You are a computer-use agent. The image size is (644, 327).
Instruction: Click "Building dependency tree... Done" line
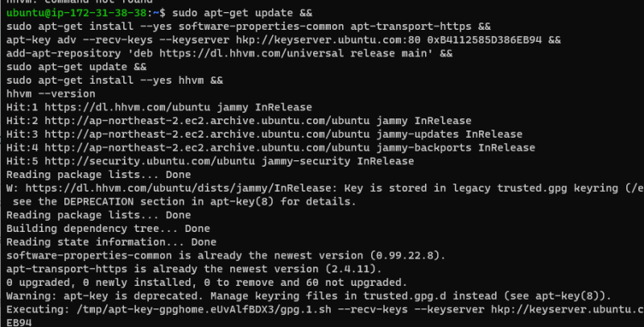(x=107, y=228)
